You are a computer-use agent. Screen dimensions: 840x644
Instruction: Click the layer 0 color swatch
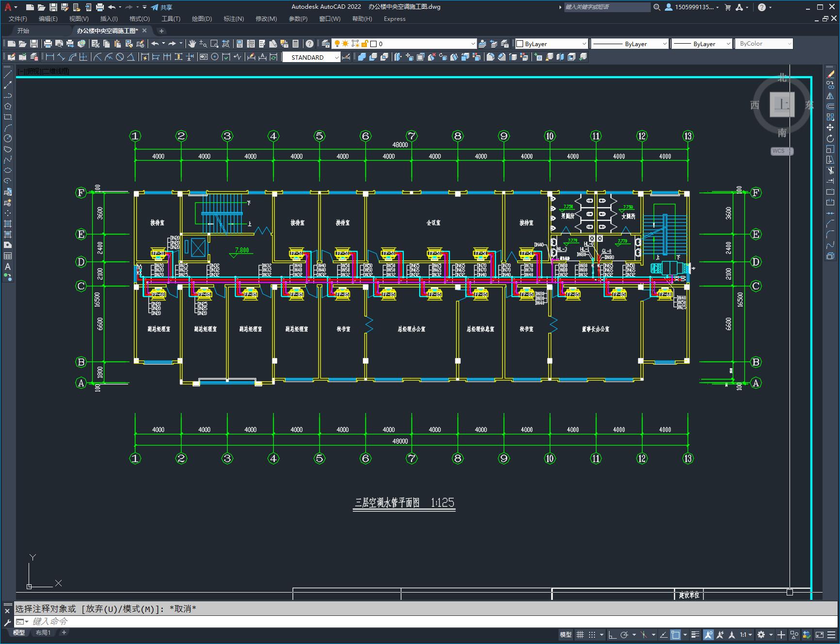click(x=374, y=44)
